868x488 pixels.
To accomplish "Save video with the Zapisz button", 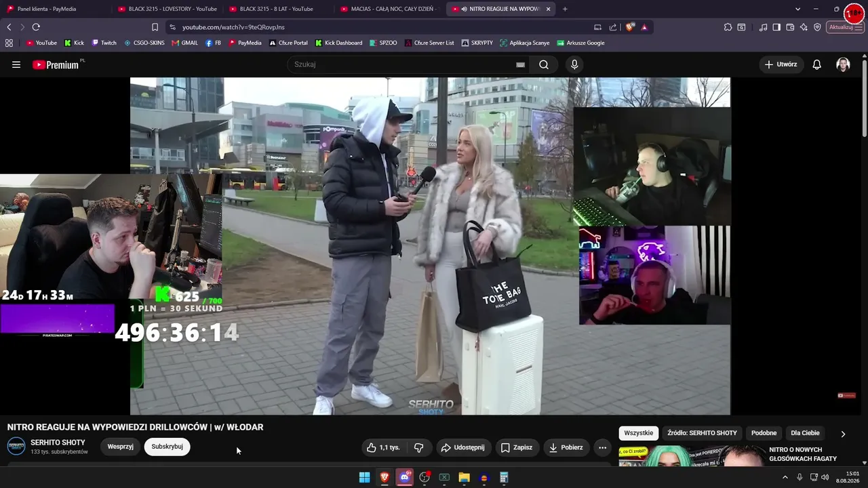I will [x=517, y=447].
